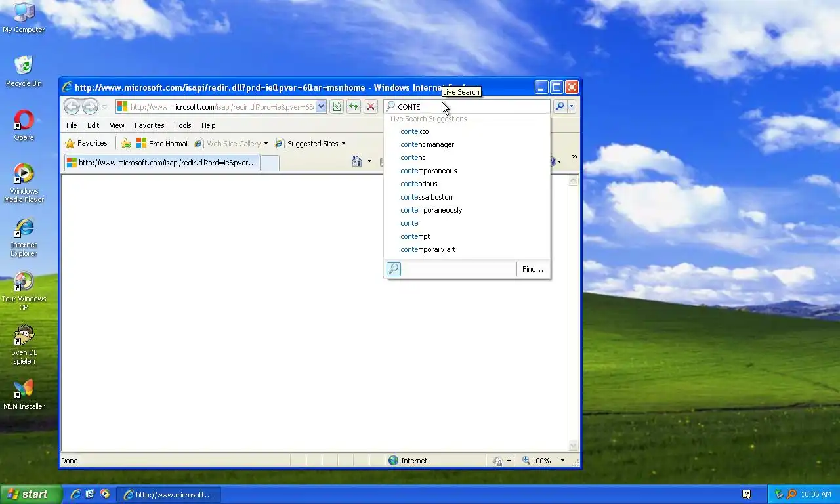Select the 'conte' search suggestion

tap(467, 223)
